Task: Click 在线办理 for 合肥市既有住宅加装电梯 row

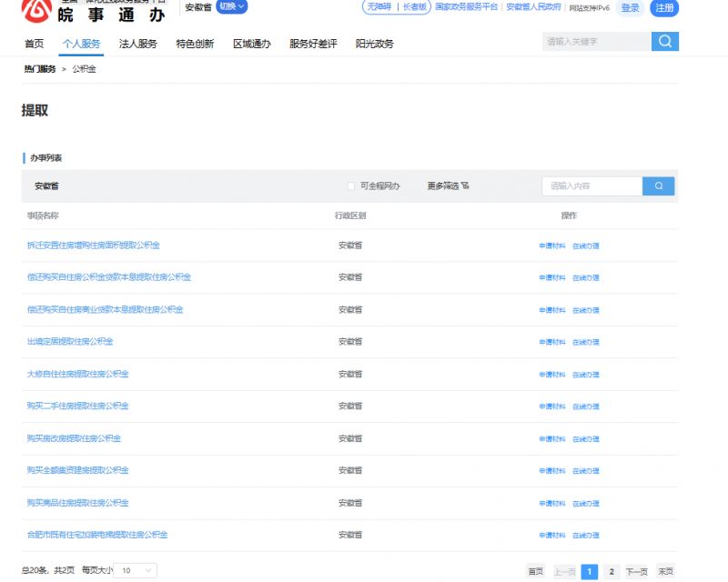Action: click(586, 536)
